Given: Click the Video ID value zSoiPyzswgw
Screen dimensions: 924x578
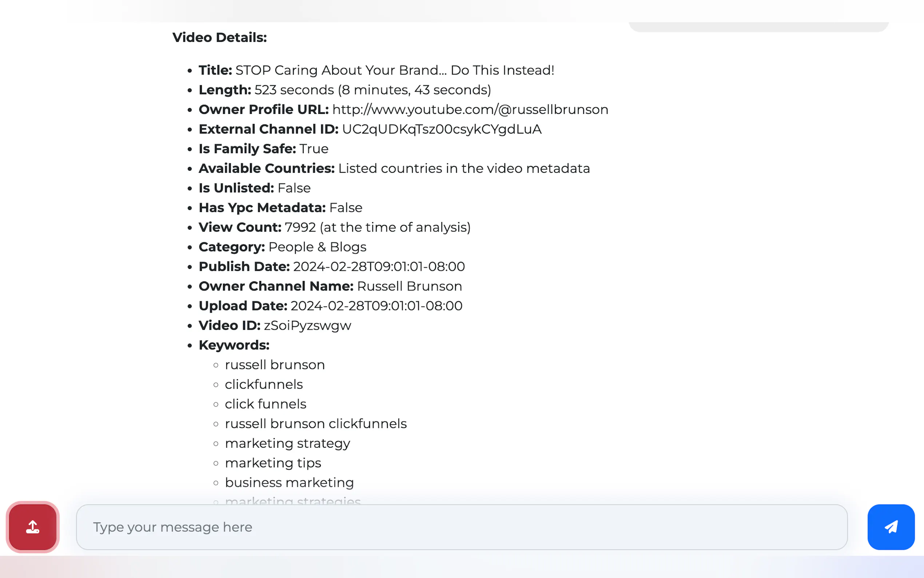Looking at the screenshot, I should (x=307, y=326).
